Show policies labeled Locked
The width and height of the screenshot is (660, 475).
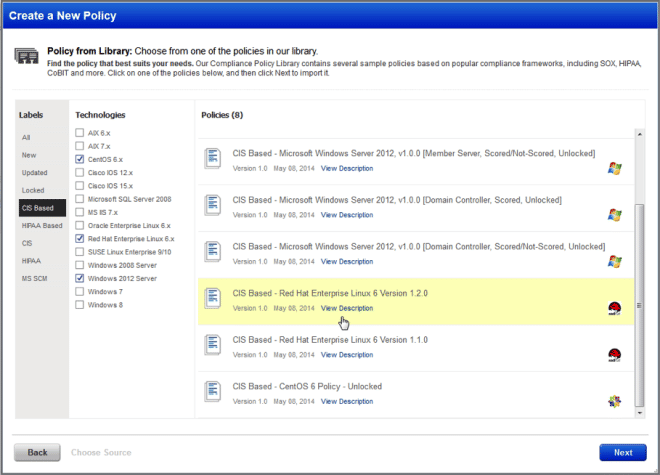tap(33, 190)
